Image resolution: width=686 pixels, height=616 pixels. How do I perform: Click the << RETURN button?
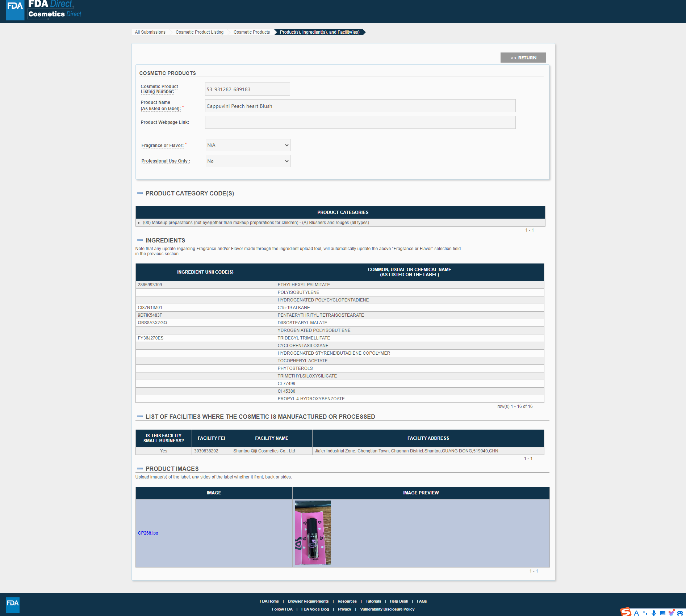(x=523, y=58)
